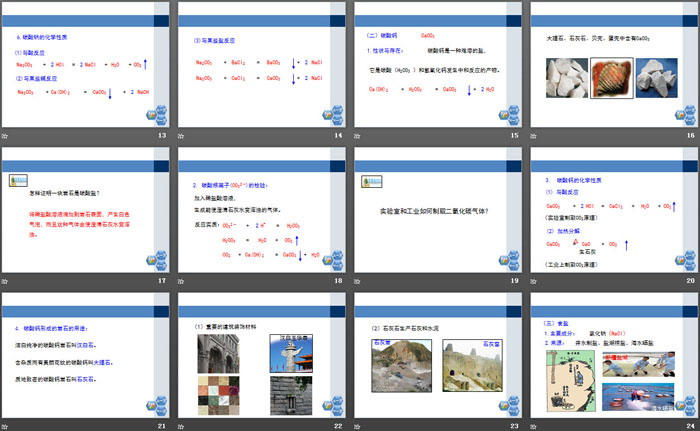The width and height of the screenshot is (700, 431).
Task: Click the salt well drawing on slide 24
Action: coord(571,381)
